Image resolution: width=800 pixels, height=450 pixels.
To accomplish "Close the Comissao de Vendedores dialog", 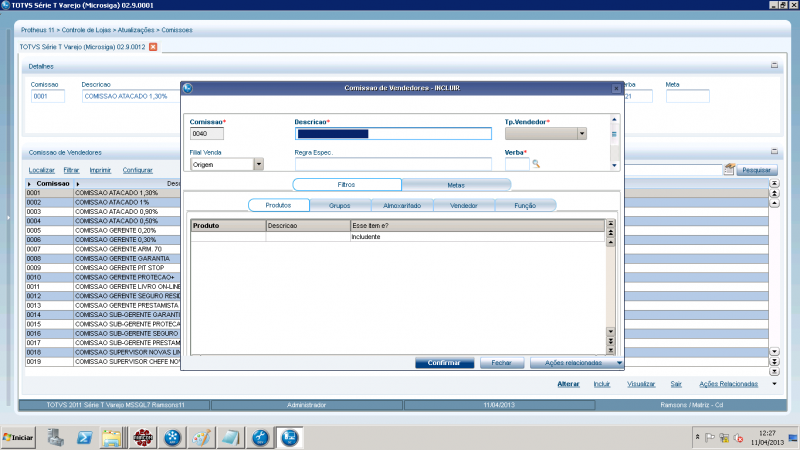I will tap(616, 88).
